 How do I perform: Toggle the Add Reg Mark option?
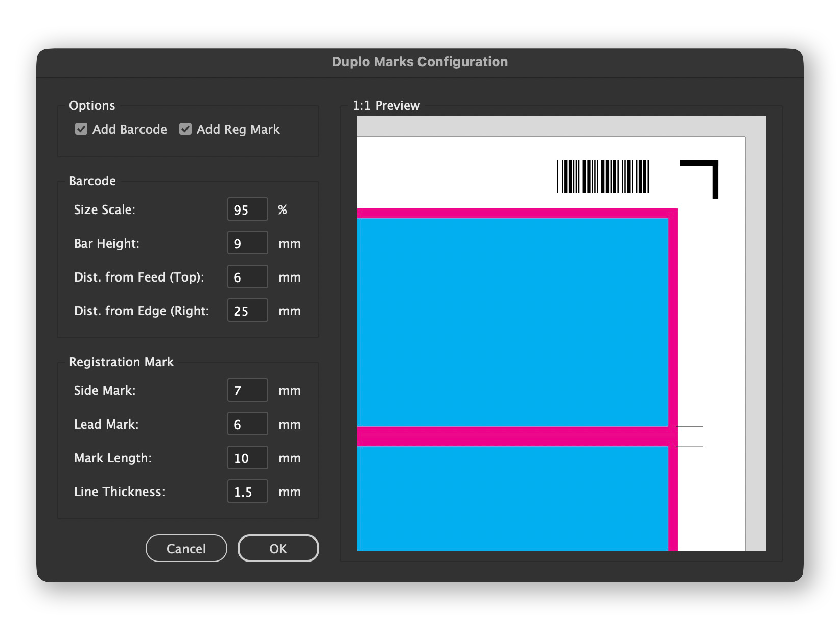tap(185, 129)
